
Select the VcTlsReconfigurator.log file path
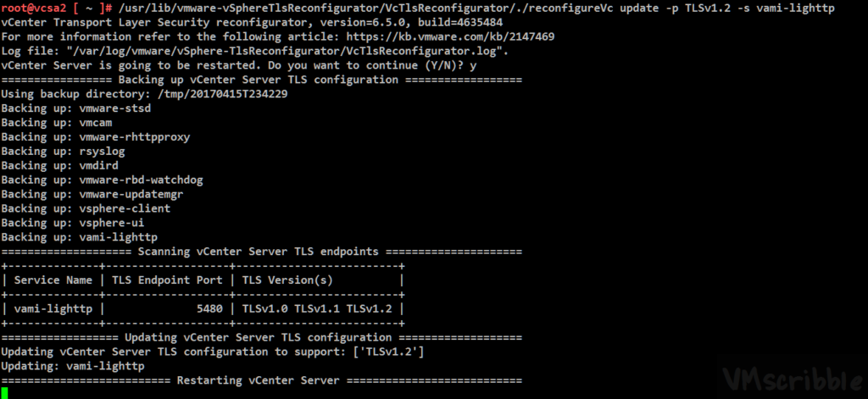(247, 51)
